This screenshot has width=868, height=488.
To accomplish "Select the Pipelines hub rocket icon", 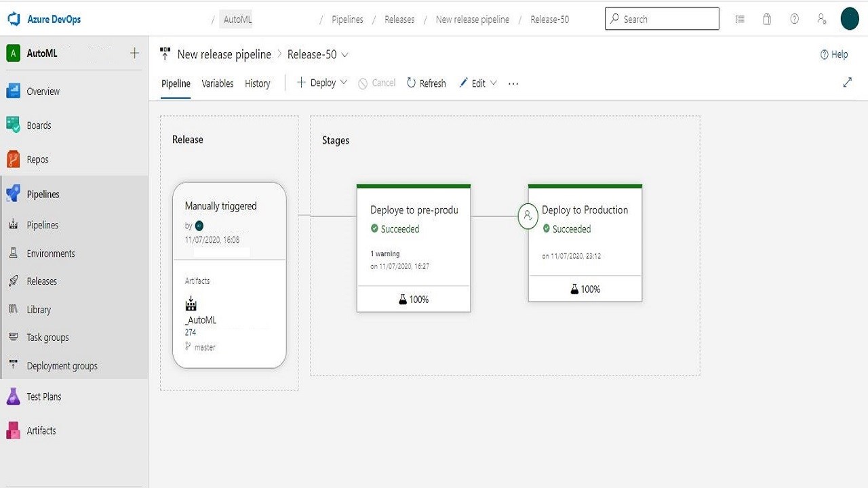I will click(x=14, y=194).
